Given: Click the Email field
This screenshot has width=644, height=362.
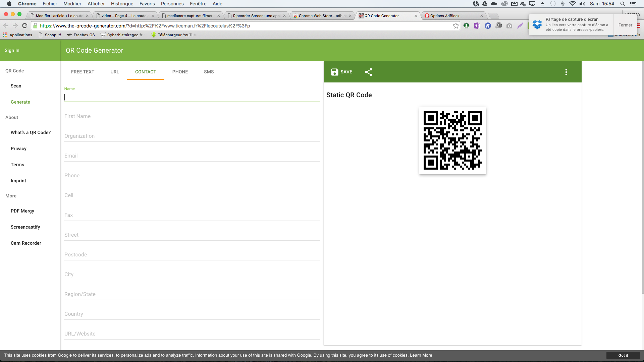Looking at the screenshot, I should click(x=192, y=156).
